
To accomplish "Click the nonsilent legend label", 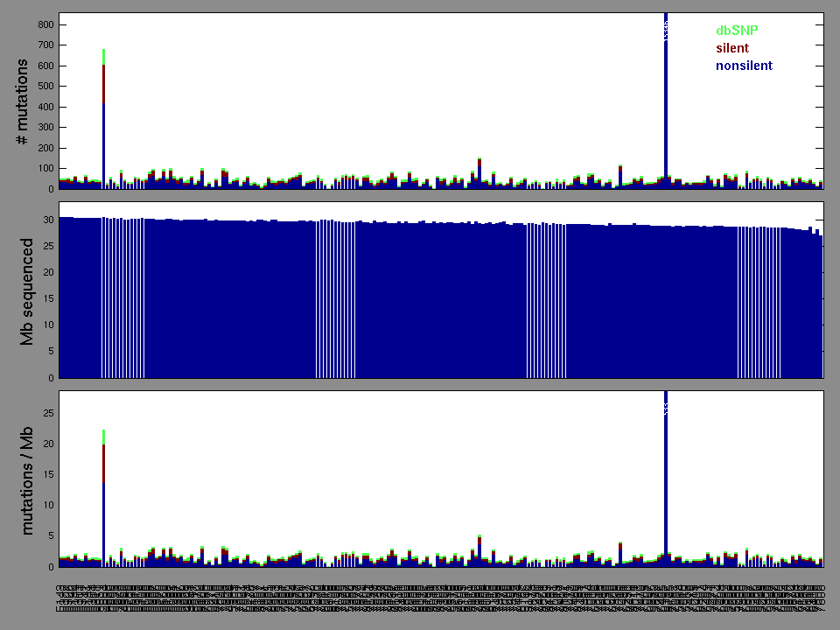I will click(744, 66).
